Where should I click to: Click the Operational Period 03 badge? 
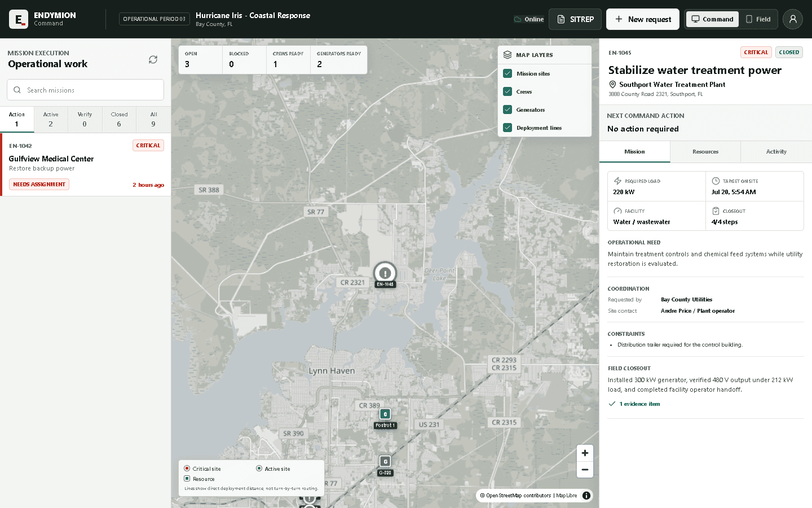[155, 19]
